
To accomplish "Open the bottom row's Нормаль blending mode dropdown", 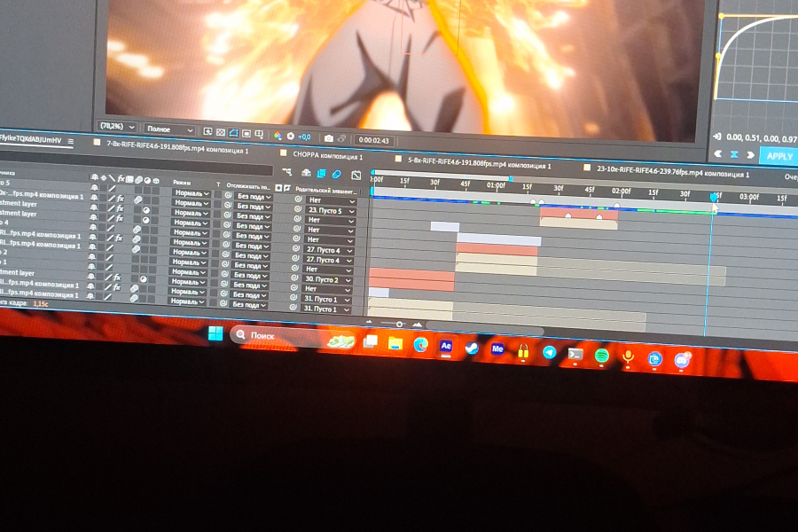I will tap(188, 301).
